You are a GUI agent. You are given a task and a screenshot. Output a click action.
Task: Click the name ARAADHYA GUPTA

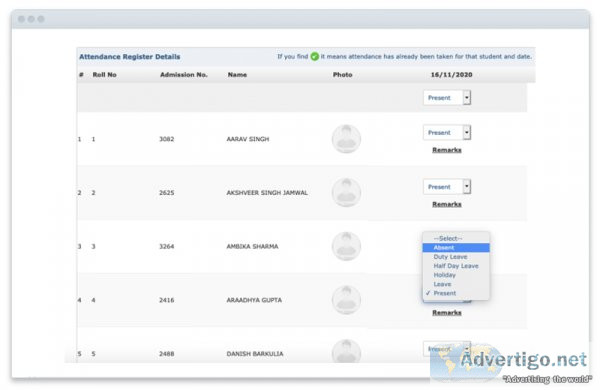[x=254, y=300]
